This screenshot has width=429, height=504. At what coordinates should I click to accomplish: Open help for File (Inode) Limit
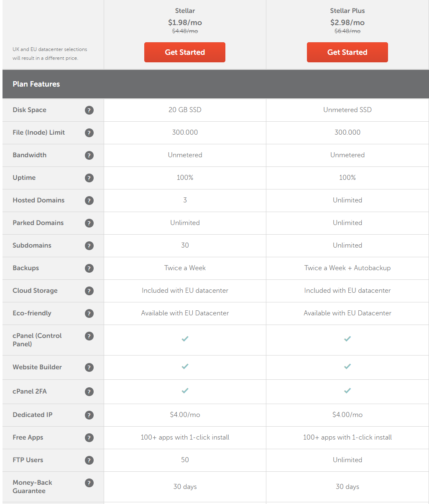pos(89,133)
